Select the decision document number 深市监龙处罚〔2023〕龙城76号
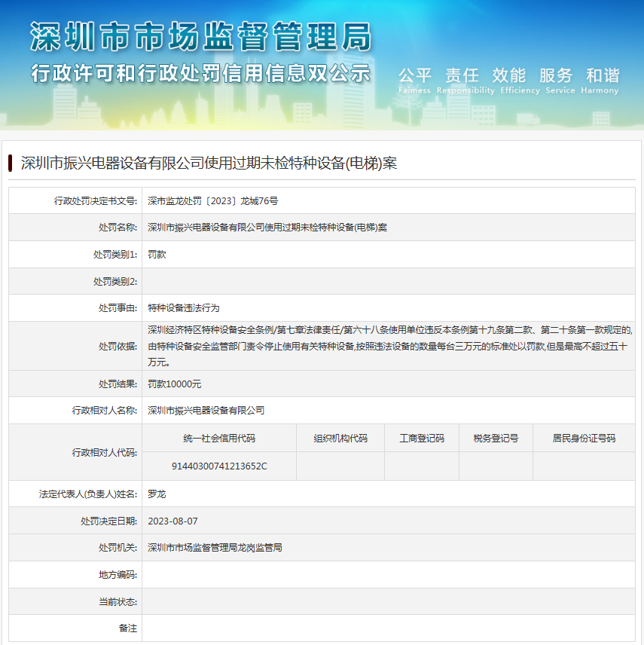Image resolution: width=644 pixels, height=645 pixels. coord(213,200)
